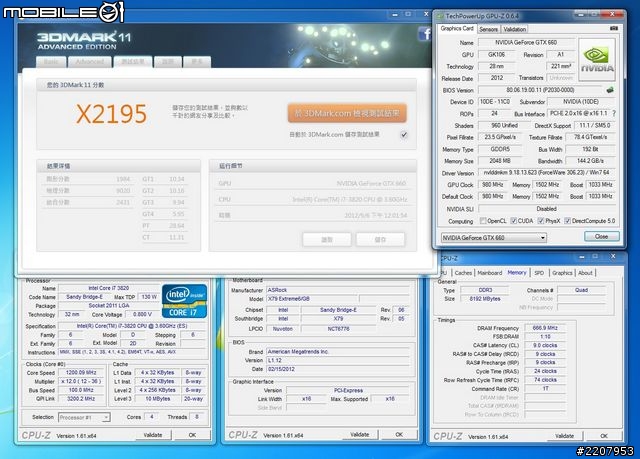Select the 測試結果 results tab in 3DMark
Viewport: 640px width, 459px height.
[x=133, y=62]
